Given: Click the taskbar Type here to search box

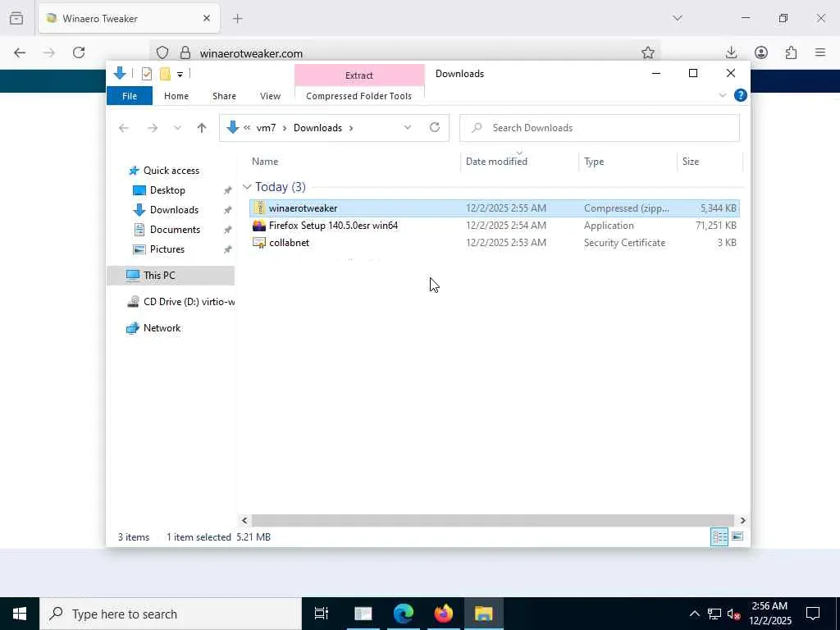Looking at the screenshot, I should 171,614.
